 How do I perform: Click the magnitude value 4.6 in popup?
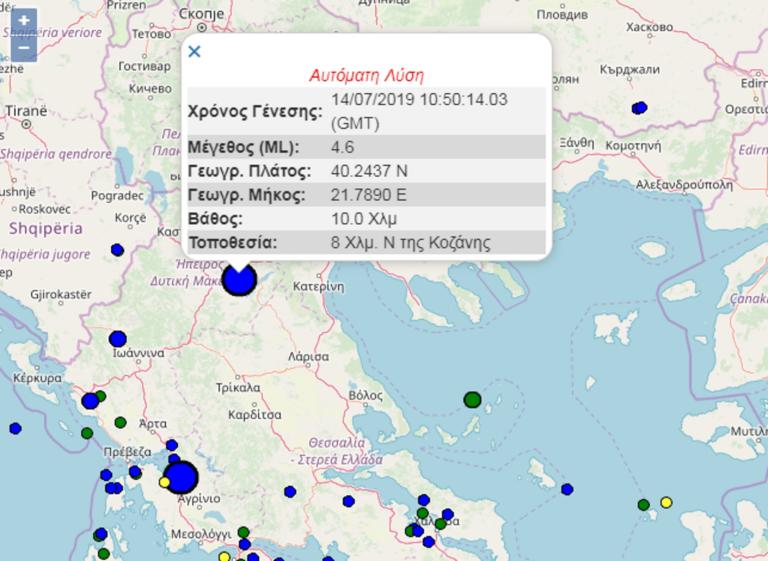coord(342,147)
